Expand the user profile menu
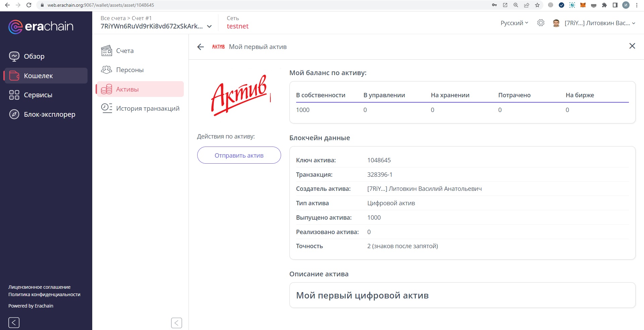The width and height of the screenshot is (644, 330). [633, 23]
